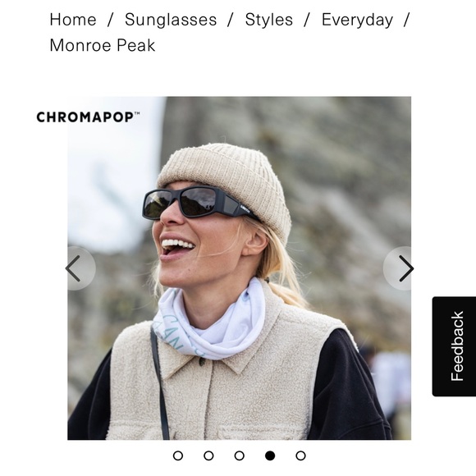The width and height of the screenshot is (476, 476).
Task: Click the ChromaPop logo badge
Action: [x=88, y=117]
